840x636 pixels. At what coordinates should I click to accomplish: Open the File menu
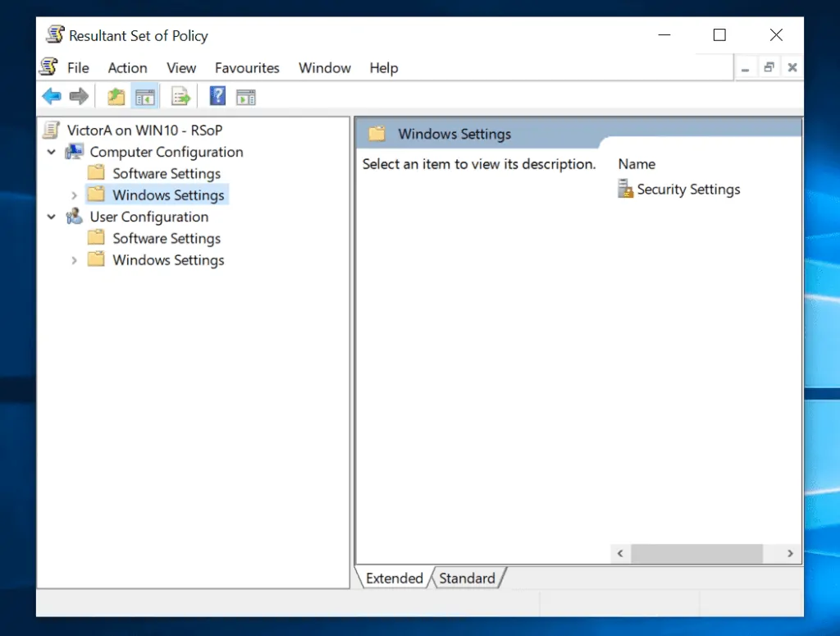78,68
